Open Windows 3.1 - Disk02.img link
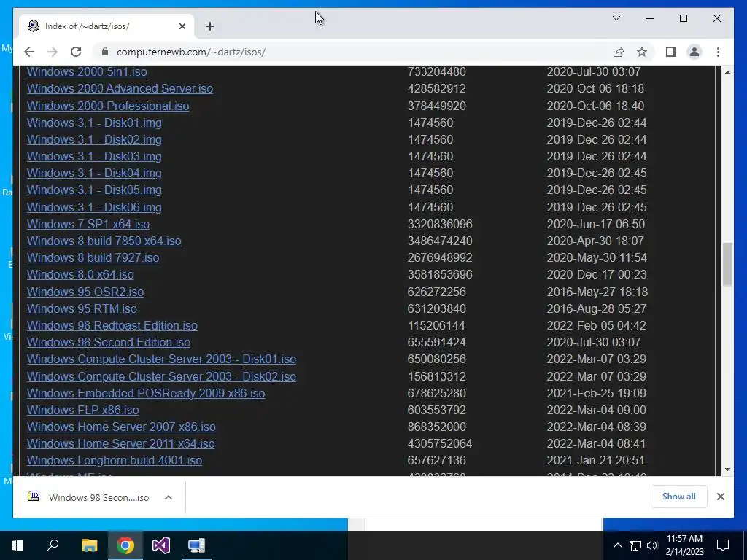This screenshot has height=560, width=747. (x=94, y=139)
